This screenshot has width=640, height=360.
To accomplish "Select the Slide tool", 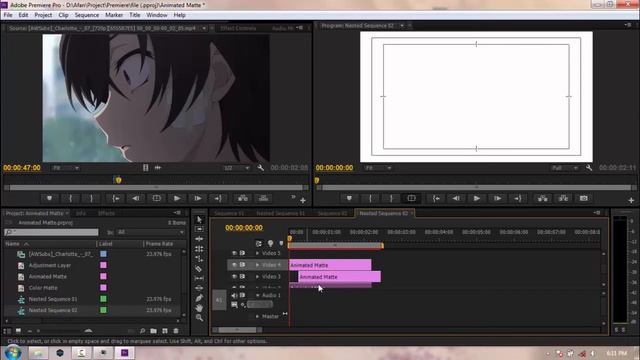I will (199, 288).
